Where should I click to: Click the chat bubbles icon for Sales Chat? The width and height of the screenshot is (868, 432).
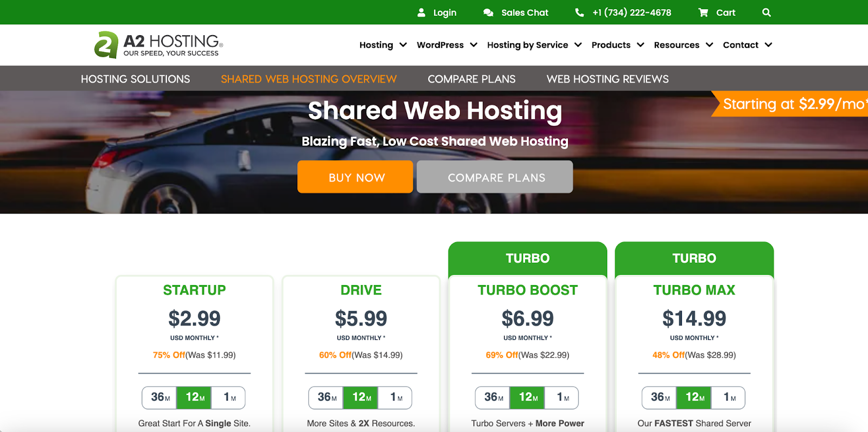(x=488, y=12)
